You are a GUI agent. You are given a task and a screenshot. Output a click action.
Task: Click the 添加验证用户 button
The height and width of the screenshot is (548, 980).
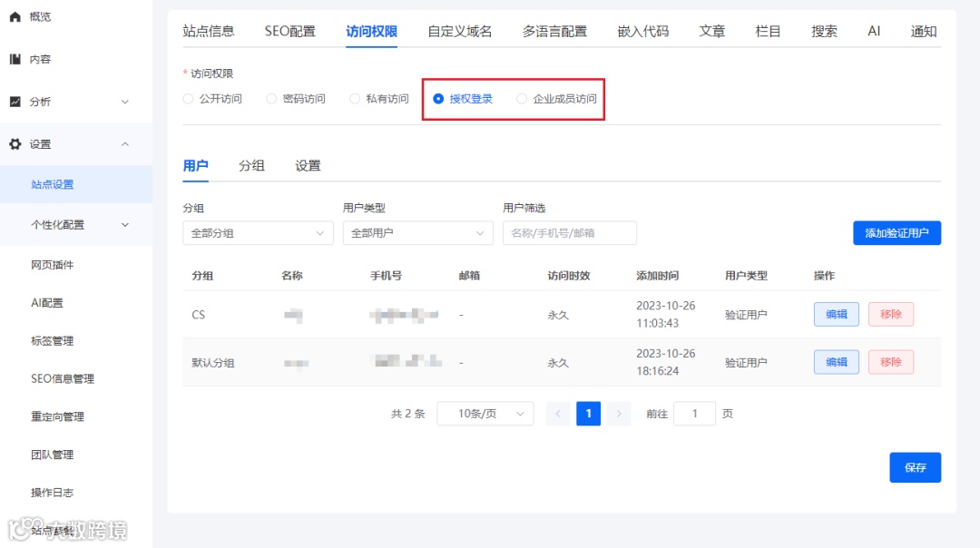(x=897, y=233)
